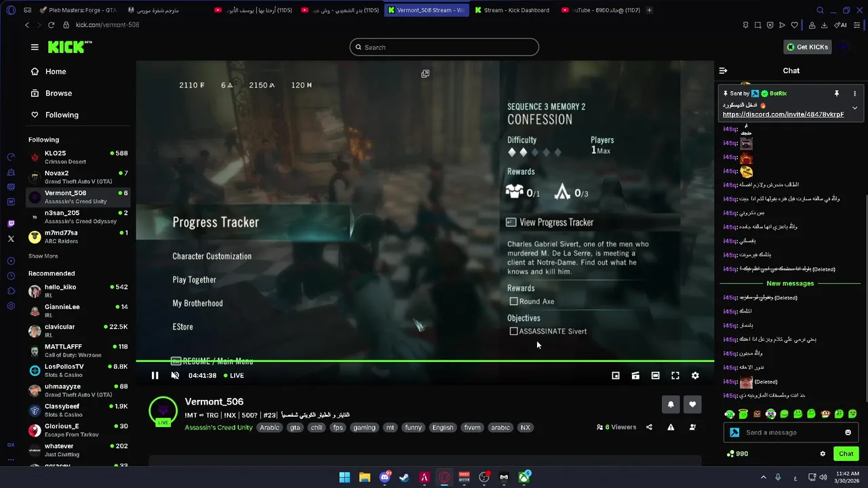Open video player settings gear
Viewport: 868px width, 488px height.
[x=695, y=375]
